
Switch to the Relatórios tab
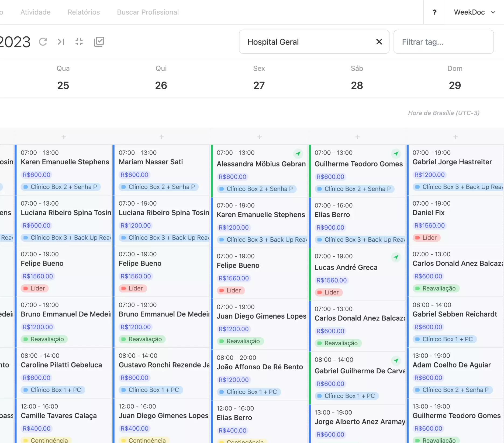pyautogui.click(x=84, y=12)
